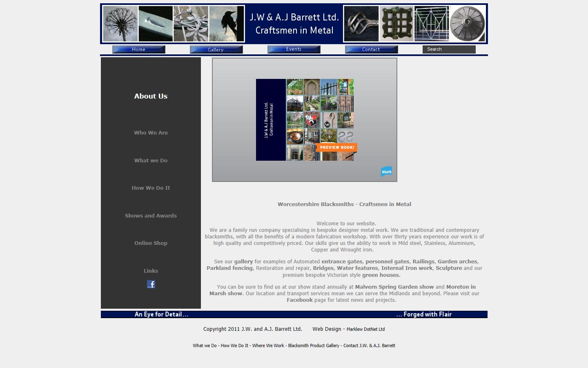Open the What we Do sidebar link
Image resolution: width=588 pixels, height=368 pixels.
151,160
